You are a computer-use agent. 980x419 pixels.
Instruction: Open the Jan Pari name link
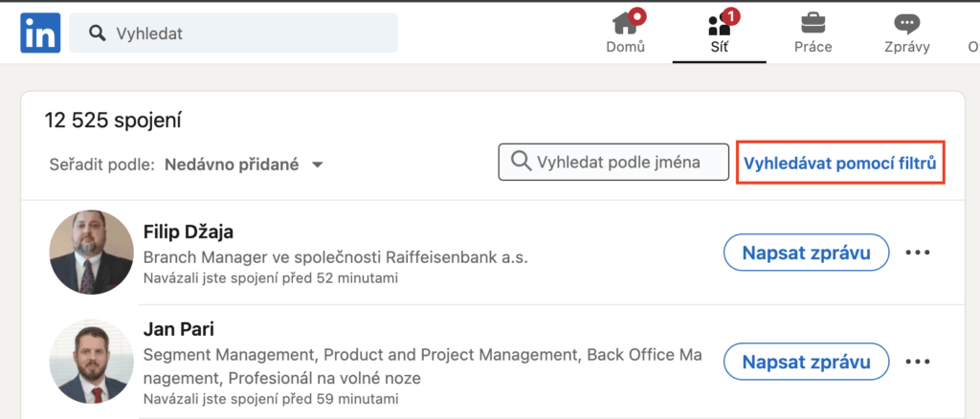coord(179,328)
